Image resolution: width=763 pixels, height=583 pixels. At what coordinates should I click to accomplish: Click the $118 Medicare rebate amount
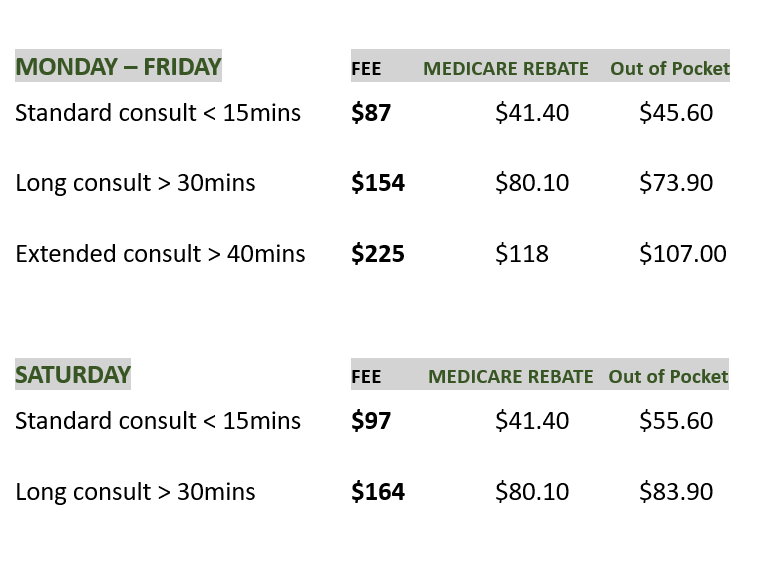coord(522,254)
